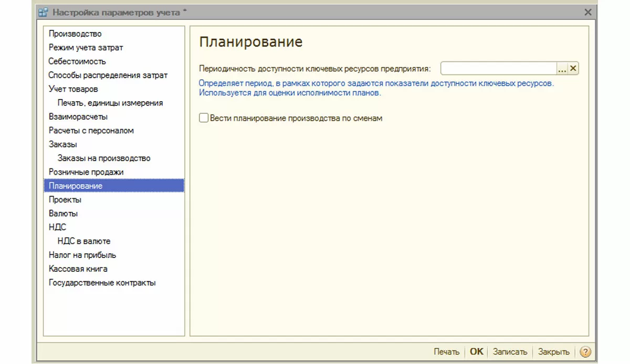Open the НДС в валюте subsection
The height and width of the screenshot is (364, 630).
point(84,241)
